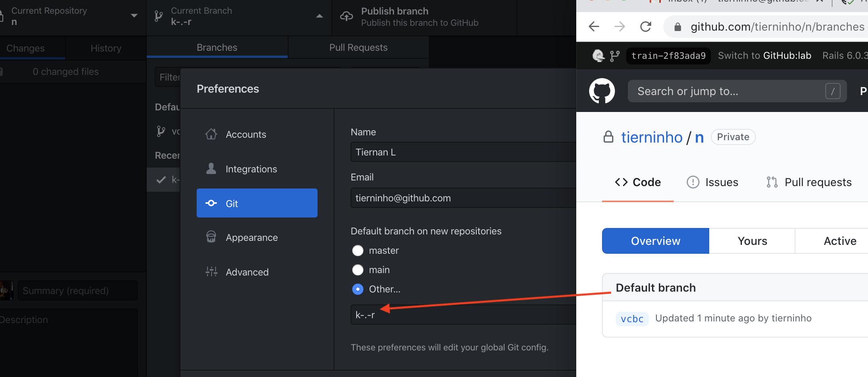Open the Accounts preferences section
The width and height of the screenshot is (868, 377).
[257, 135]
